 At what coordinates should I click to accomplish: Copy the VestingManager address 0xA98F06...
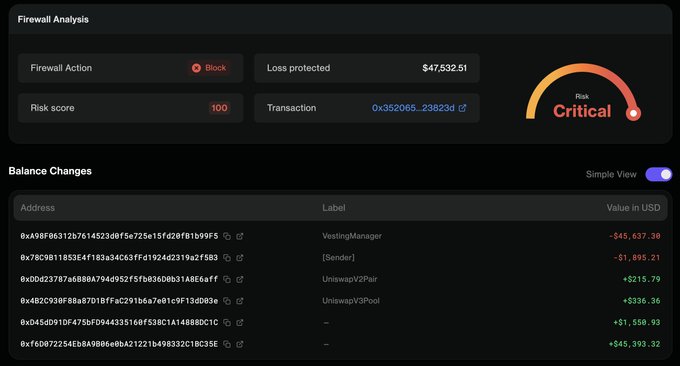pyautogui.click(x=227, y=236)
